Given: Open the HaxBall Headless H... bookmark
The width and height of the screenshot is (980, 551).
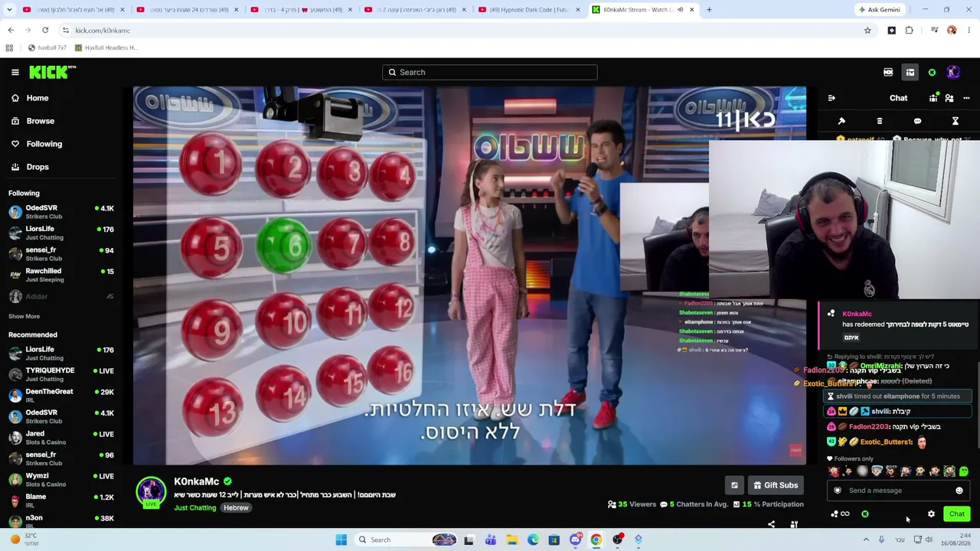Looking at the screenshot, I should click(106, 47).
